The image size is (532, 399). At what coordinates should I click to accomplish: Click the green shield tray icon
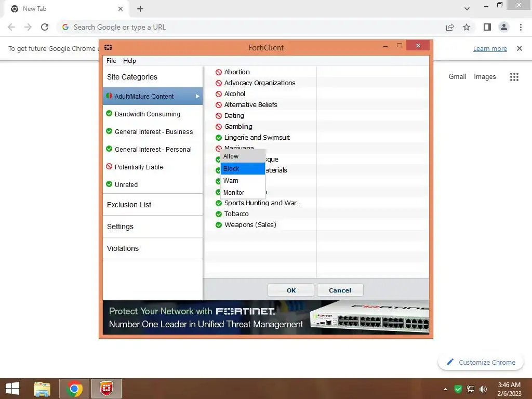pyautogui.click(x=458, y=389)
